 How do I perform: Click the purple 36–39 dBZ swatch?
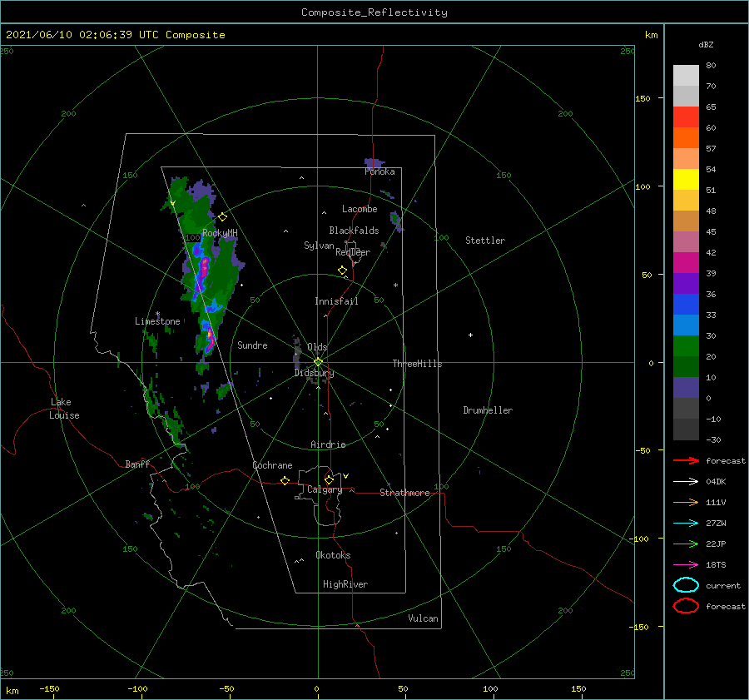tap(686, 283)
